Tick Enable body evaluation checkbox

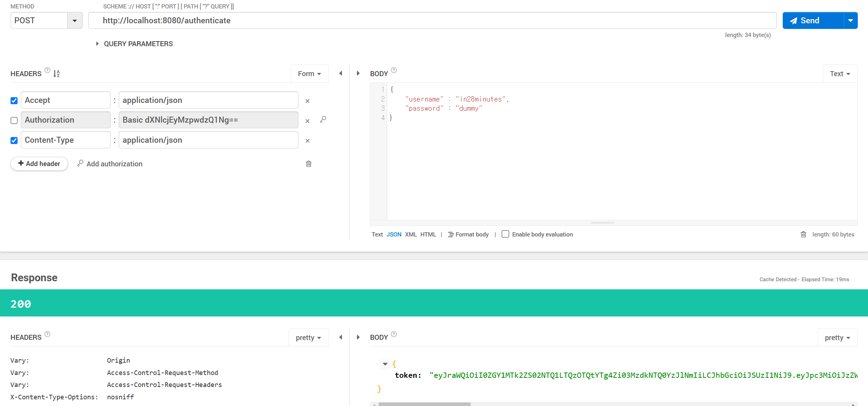505,234
